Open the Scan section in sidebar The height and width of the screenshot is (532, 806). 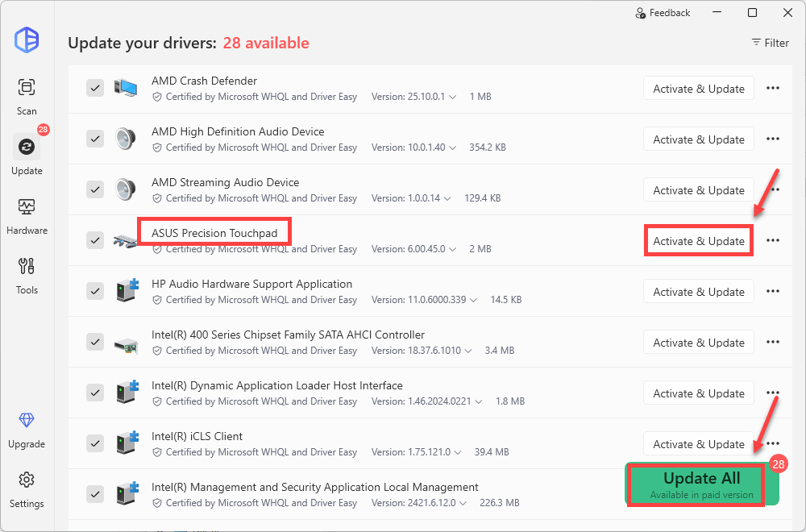point(27,95)
